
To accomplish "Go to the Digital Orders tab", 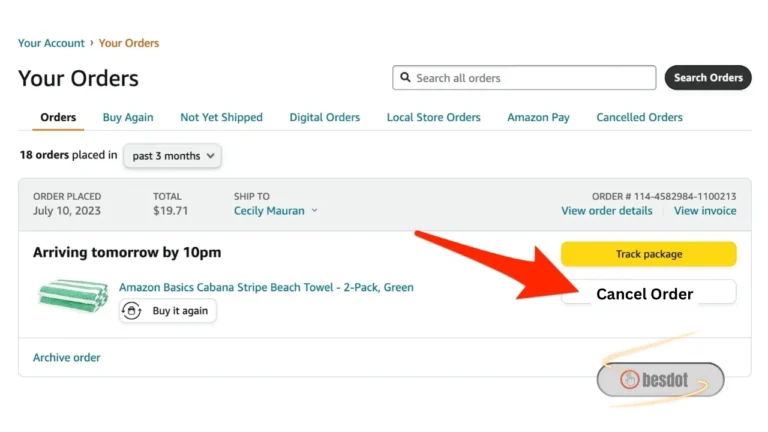I will [x=325, y=118].
